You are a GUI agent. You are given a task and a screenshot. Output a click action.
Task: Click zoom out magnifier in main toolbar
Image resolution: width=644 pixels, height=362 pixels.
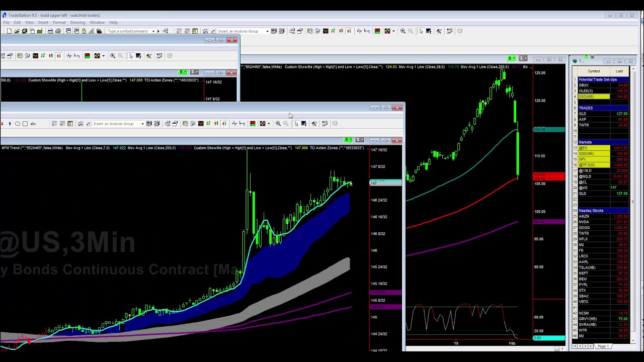pyautogui.click(x=411, y=31)
